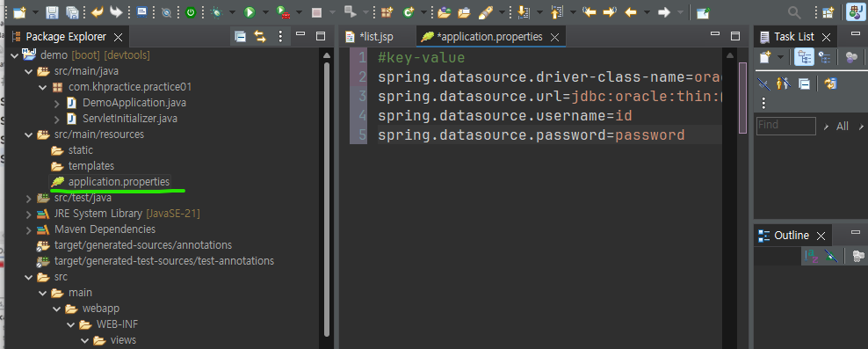Select target/generated-sources/annotations folder
This screenshot has width=868, height=349.
[143, 245]
